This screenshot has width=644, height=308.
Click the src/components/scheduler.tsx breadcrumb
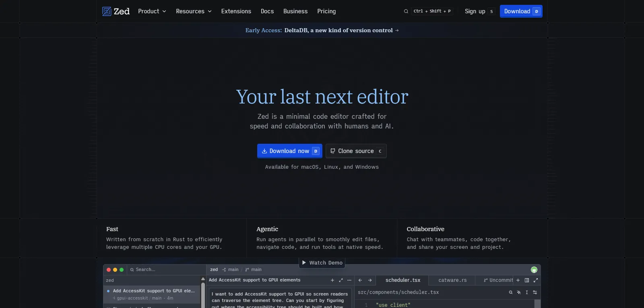tap(398, 292)
